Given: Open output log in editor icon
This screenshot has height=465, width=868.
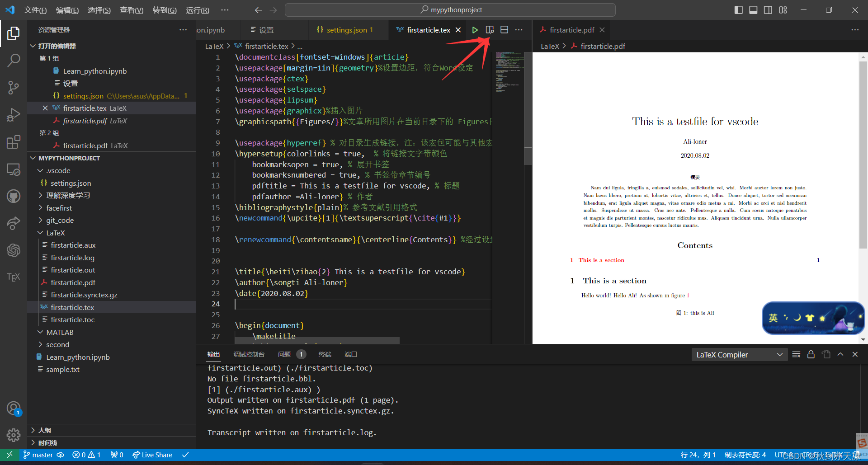Looking at the screenshot, I should pyautogui.click(x=826, y=354).
